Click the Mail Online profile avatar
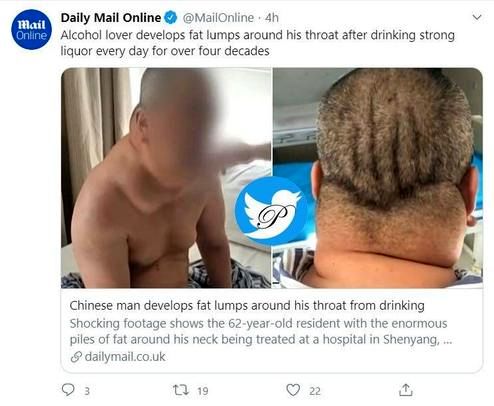 click(x=31, y=29)
